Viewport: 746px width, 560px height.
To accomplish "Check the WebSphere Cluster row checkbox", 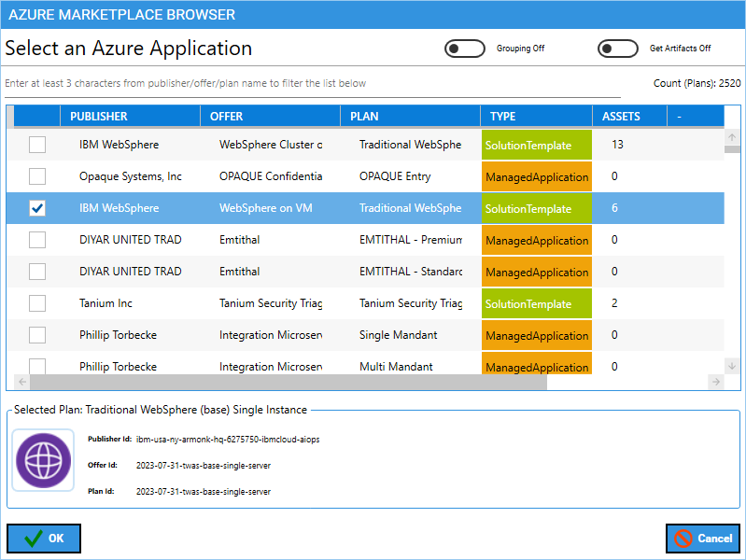I will click(37, 145).
